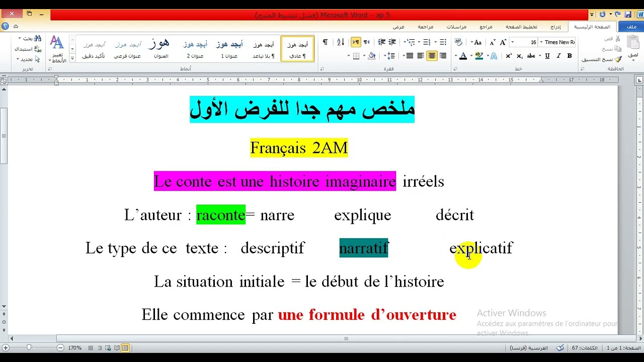Open the Change Styles (تغيير الأنماط) menu
The width and height of the screenshot is (644, 362).
pos(57,49)
